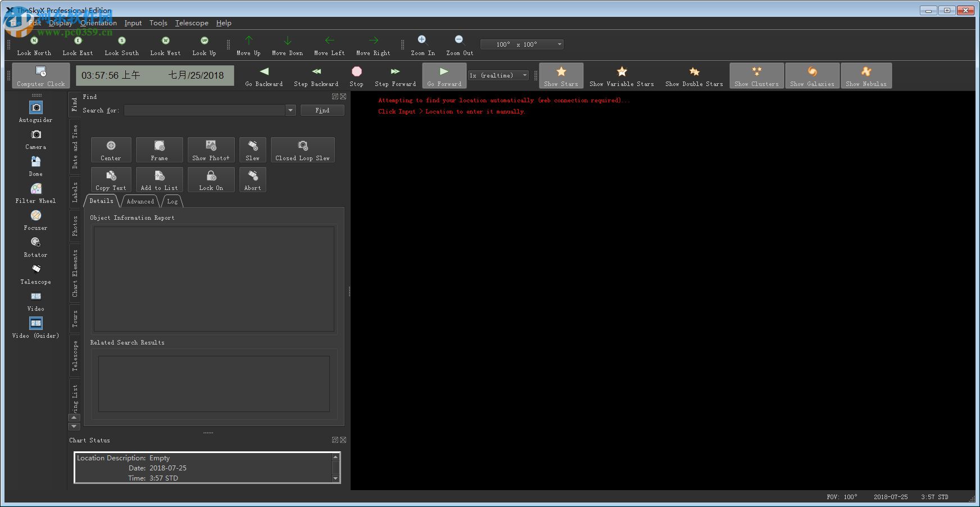Click the Find button
The width and height of the screenshot is (980, 507).
[x=322, y=110]
